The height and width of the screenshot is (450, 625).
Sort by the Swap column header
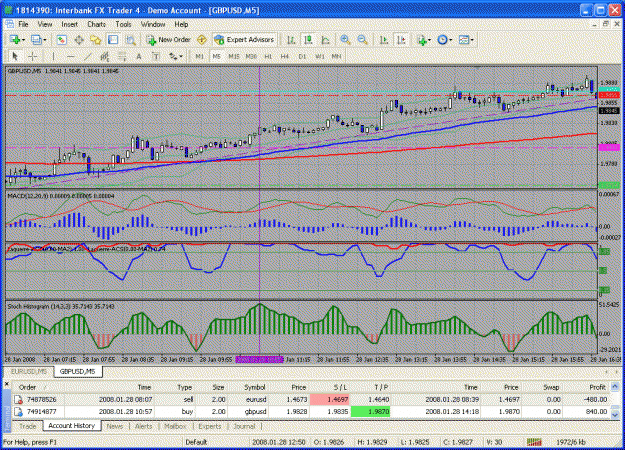coord(540,387)
